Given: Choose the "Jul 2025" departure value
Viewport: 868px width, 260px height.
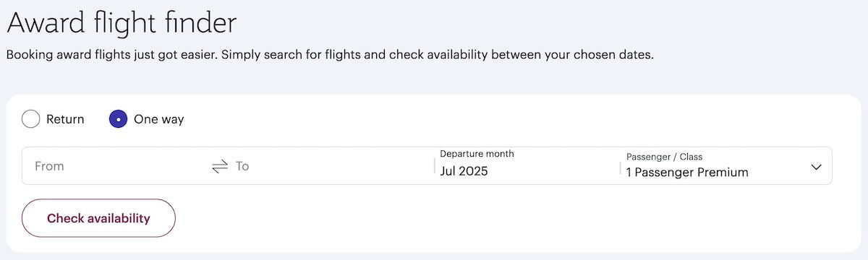Looking at the screenshot, I should pos(464,172).
